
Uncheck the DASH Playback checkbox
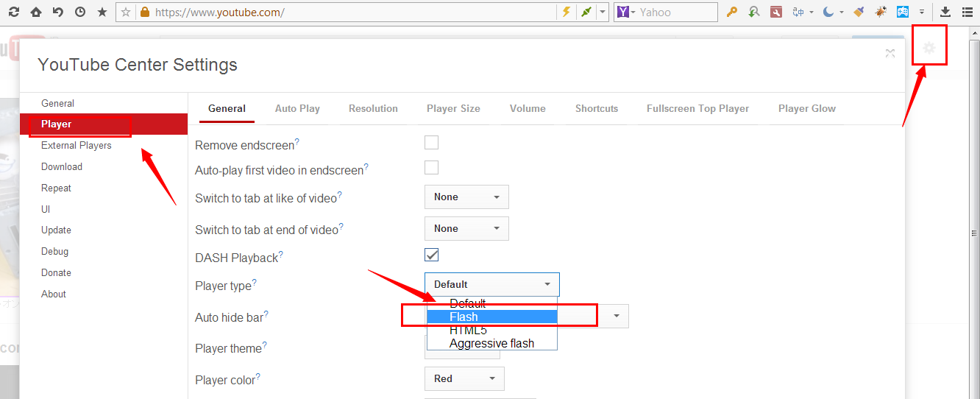point(431,255)
